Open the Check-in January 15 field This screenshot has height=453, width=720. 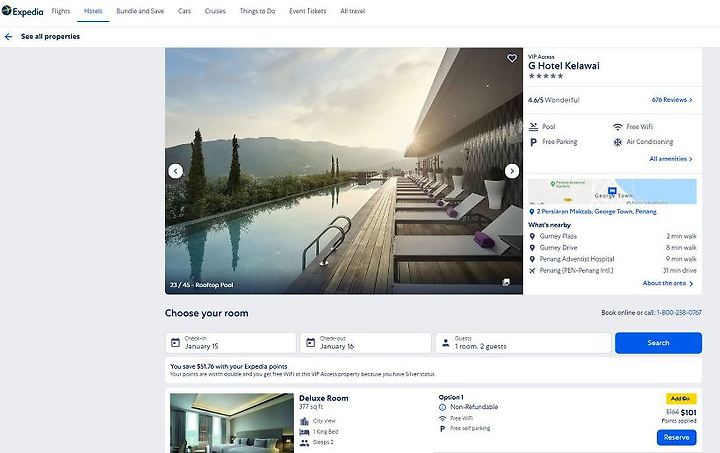coord(231,343)
